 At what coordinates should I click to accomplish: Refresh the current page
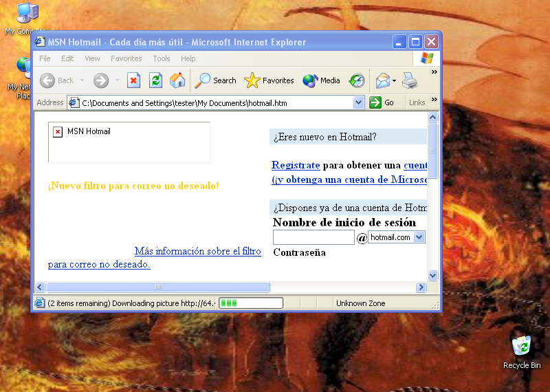pos(155,80)
